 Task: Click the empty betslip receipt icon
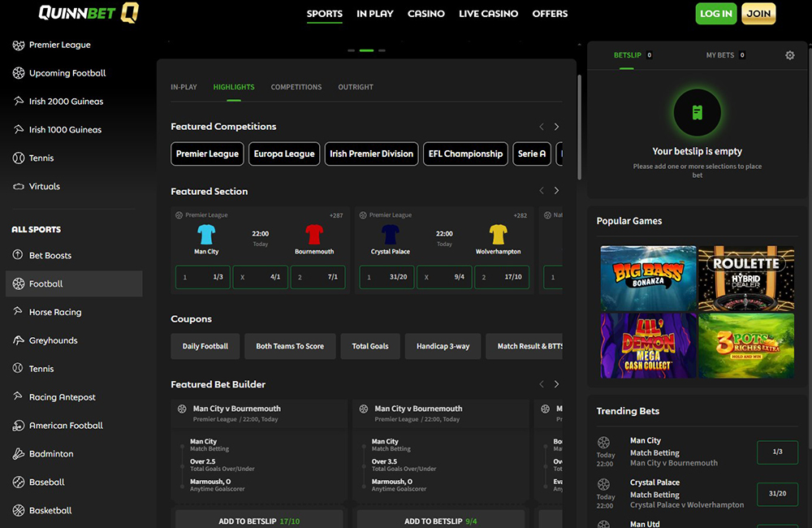(x=697, y=112)
